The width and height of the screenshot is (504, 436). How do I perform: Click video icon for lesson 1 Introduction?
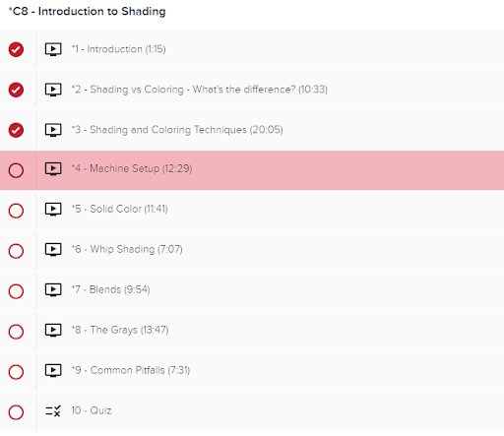[53, 49]
